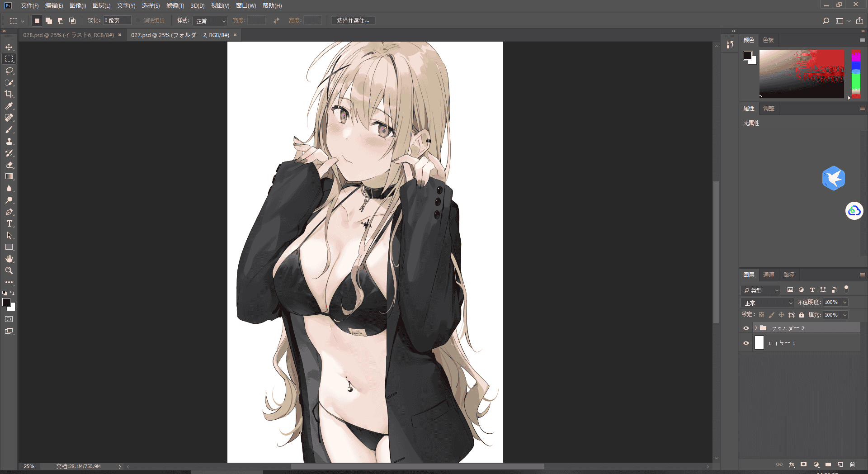This screenshot has width=868, height=474.
Task: Toggle lock all layer attributes
Action: (802, 315)
